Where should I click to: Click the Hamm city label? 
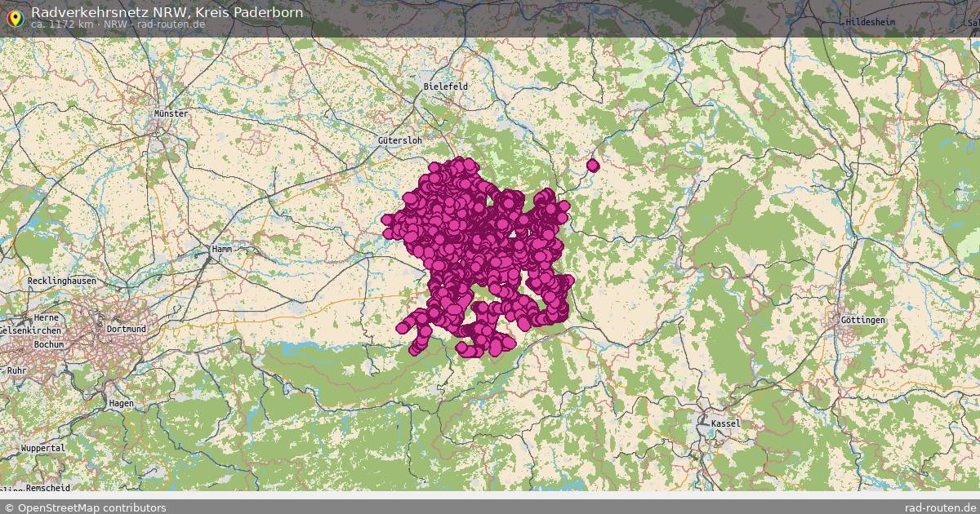coord(222,247)
